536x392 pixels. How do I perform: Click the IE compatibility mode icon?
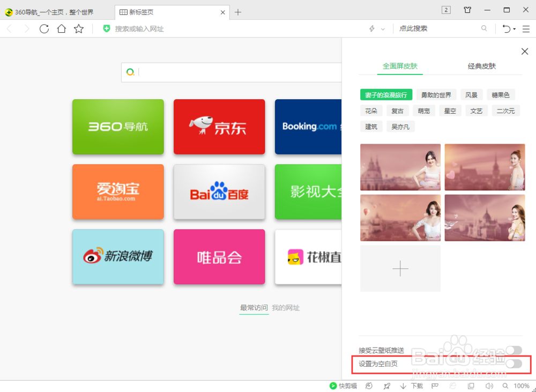[452, 386]
